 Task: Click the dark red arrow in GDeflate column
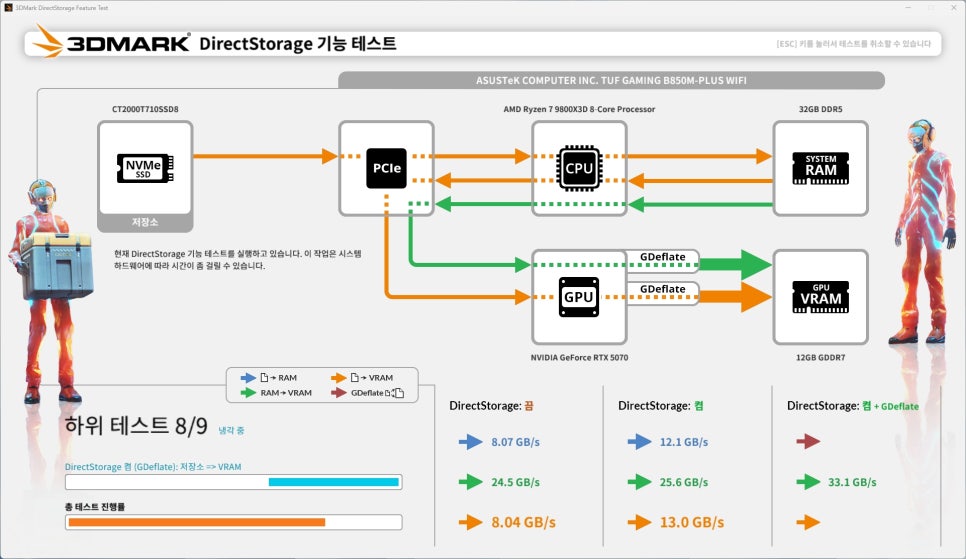pyautogui.click(x=808, y=441)
